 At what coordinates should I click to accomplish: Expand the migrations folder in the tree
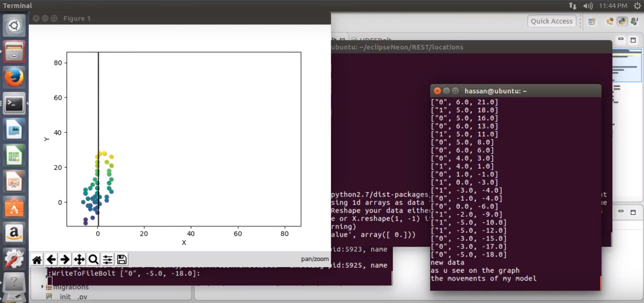pyautogui.click(x=42, y=286)
